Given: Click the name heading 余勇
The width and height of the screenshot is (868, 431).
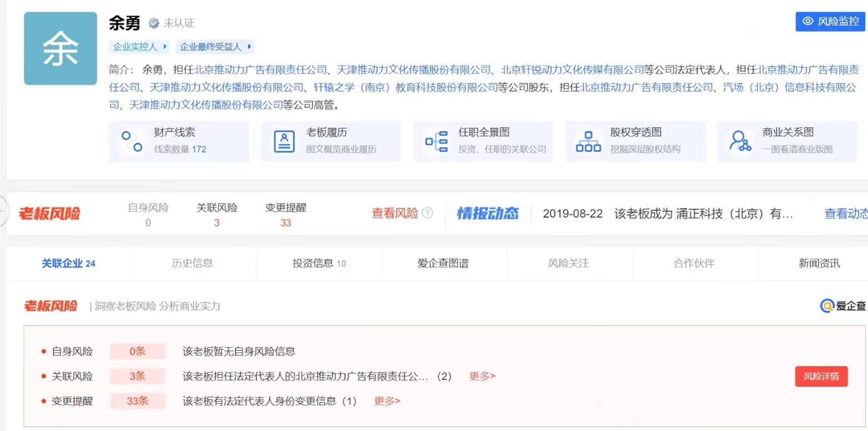Looking at the screenshot, I should tap(125, 23).
